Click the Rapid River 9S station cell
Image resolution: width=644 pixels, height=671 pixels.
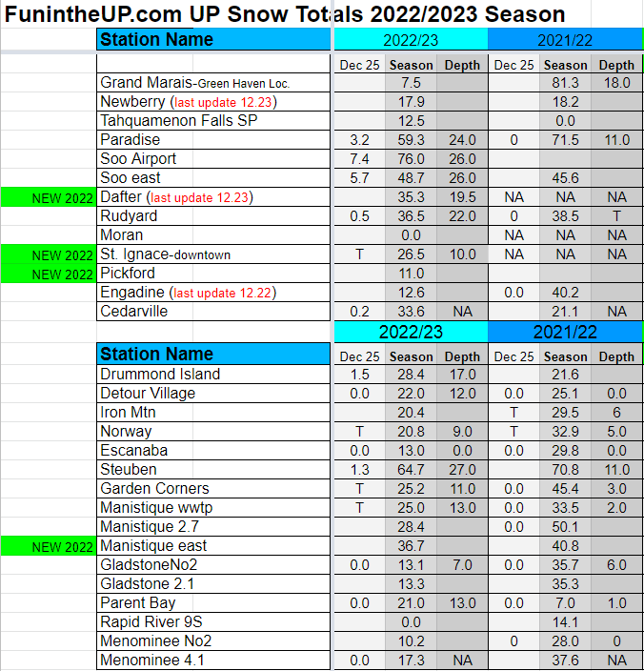tap(213, 621)
